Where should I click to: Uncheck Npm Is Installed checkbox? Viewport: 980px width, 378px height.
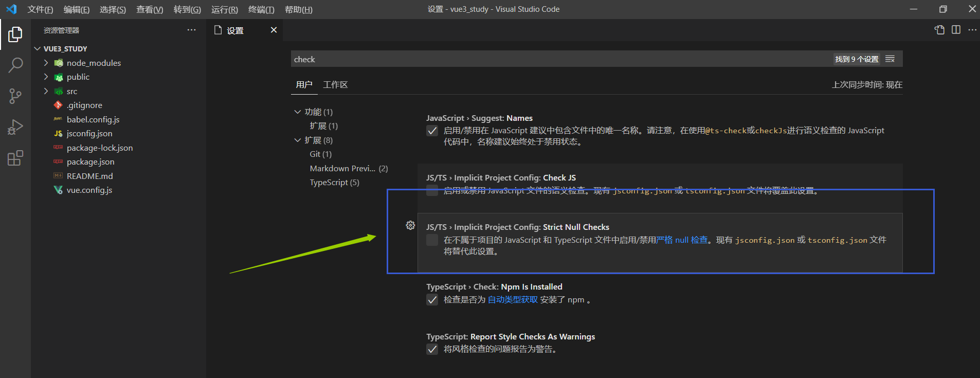click(432, 300)
